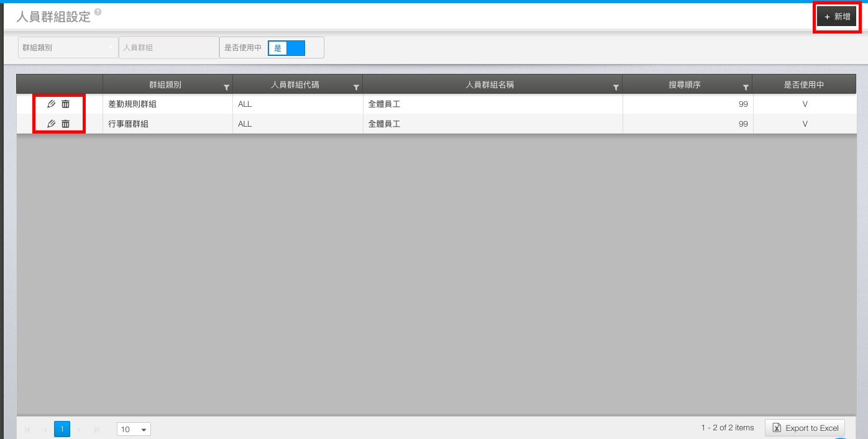The height and width of the screenshot is (439, 868).
Task: Open page size dropdown showing 10
Action: pyautogui.click(x=134, y=429)
